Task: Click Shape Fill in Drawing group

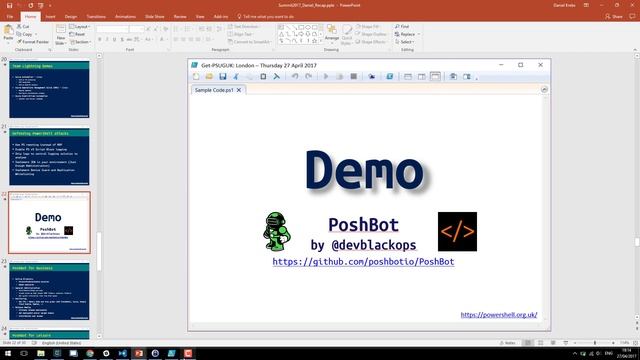Action: (368, 27)
